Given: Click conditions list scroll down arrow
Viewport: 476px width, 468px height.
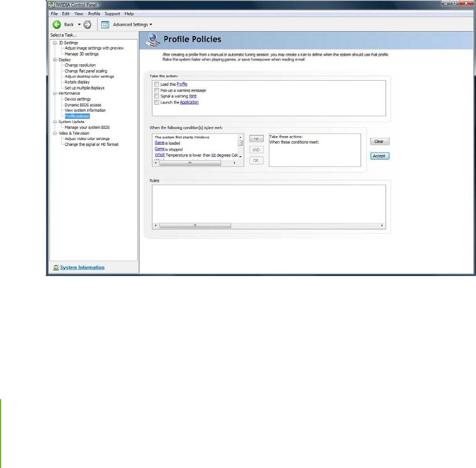Looking at the screenshot, I should pyautogui.click(x=241, y=157).
